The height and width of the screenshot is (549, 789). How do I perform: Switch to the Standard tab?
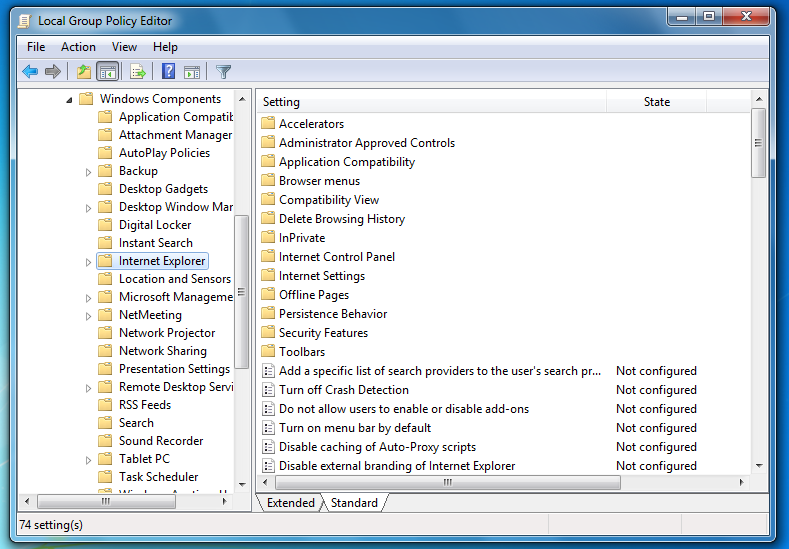354,503
